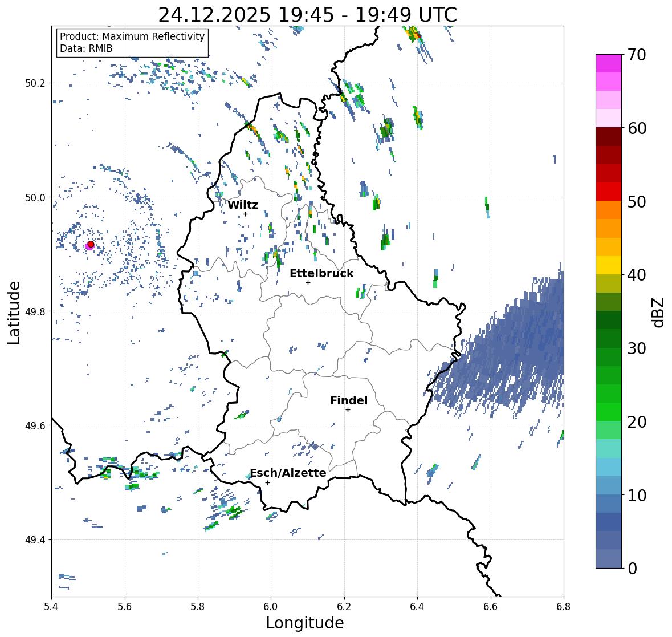Click the 30 value on the colorbar
The height and width of the screenshot is (637, 672).
[637, 348]
